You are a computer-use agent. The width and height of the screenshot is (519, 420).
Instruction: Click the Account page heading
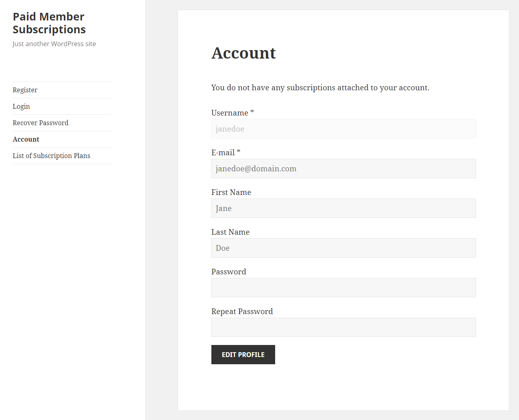point(243,53)
